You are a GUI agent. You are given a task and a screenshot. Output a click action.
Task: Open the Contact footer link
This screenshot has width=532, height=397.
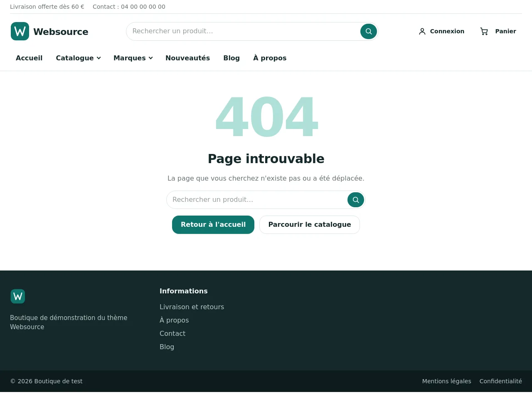tap(172, 333)
